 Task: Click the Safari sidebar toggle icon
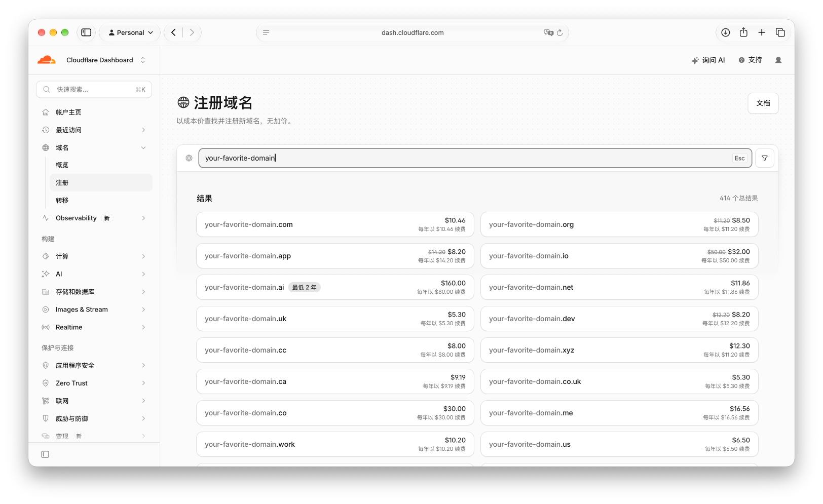coord(86,32)
